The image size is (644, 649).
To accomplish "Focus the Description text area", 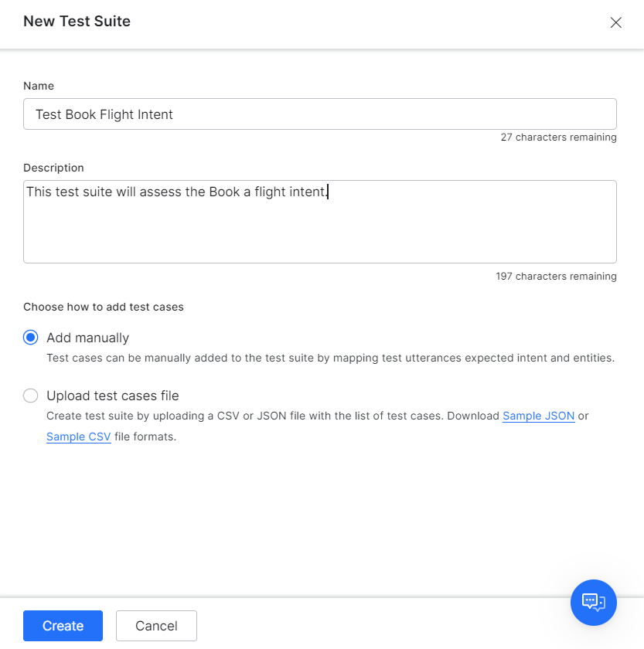I will [319, 220].
